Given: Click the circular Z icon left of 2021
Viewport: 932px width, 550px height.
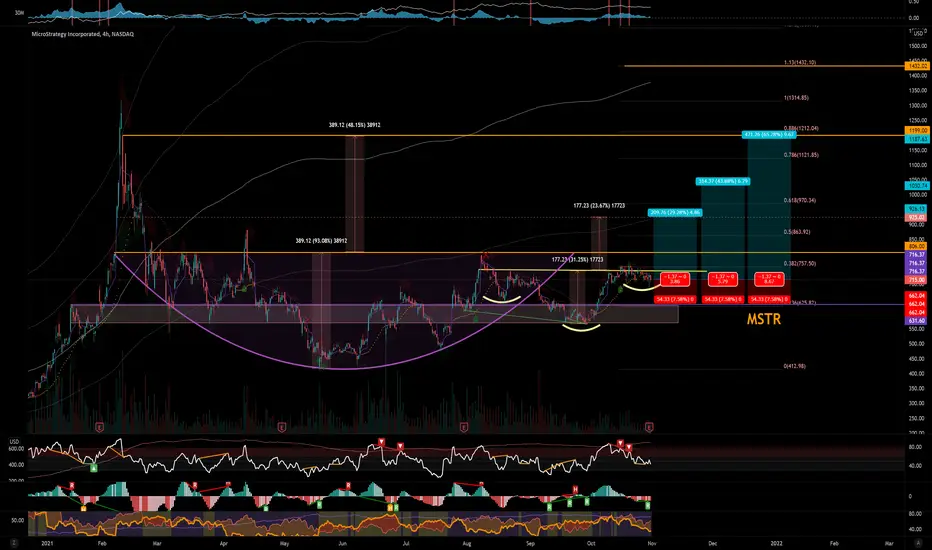Looking at the screenshot, I should pos(14,543).
